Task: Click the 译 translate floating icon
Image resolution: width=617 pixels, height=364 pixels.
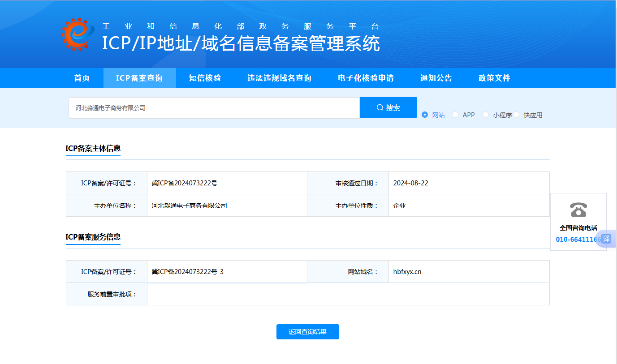Action: [606, 239]
